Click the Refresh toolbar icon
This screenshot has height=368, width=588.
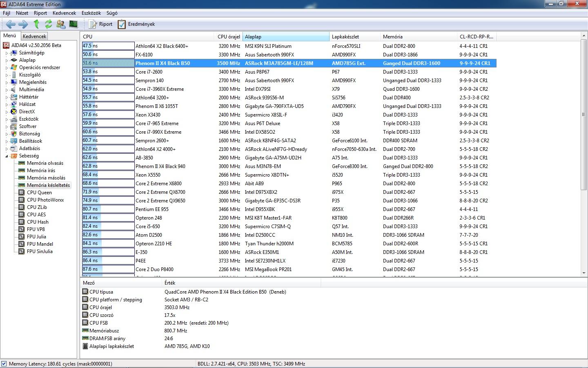[x=49, y=24]
